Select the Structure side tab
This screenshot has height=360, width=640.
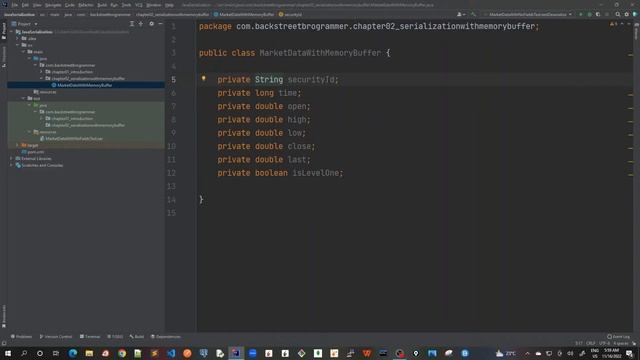point(4,56)
